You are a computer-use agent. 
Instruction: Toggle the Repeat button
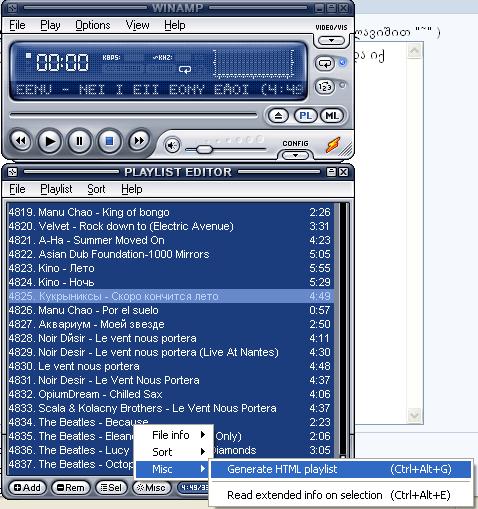coord(325,63)
